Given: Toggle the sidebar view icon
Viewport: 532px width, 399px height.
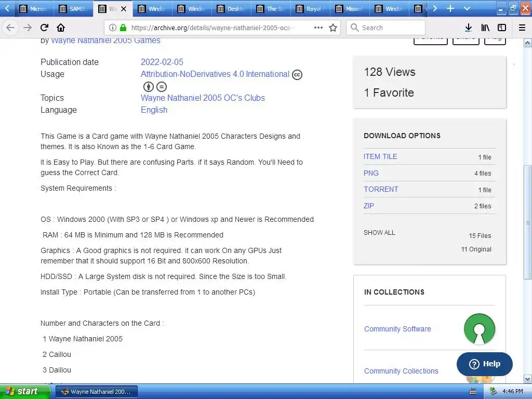Looking at the screenshot, I should pyautogui.click(x=502, y=28).
